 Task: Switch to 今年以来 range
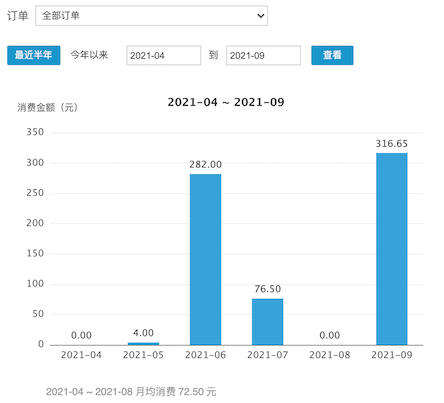coord(89,55)
